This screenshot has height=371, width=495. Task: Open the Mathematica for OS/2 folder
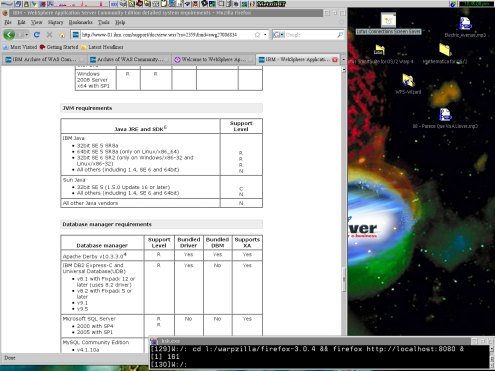(x=445, y=54)
